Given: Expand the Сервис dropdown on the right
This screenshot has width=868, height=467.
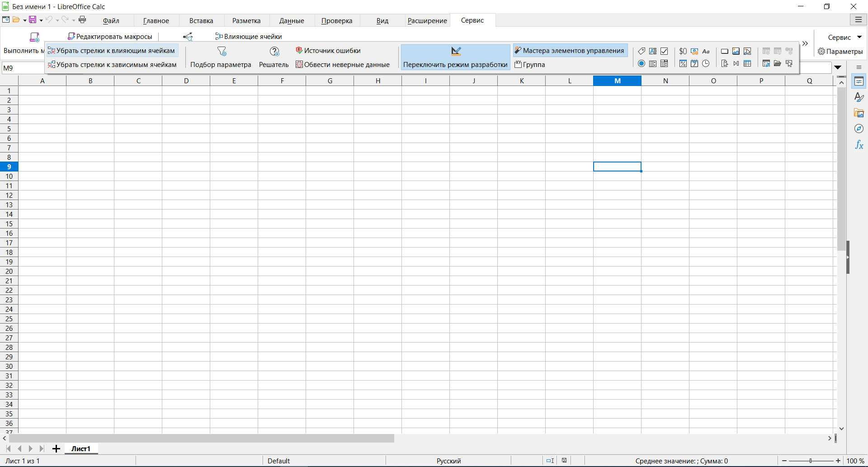Looking at the screenshot, I should 859,37.
